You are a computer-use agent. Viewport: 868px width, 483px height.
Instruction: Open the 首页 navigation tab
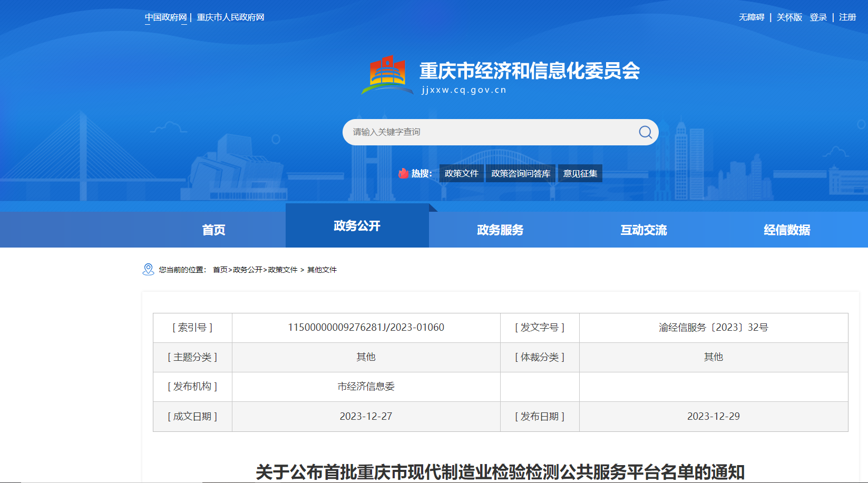213,230
